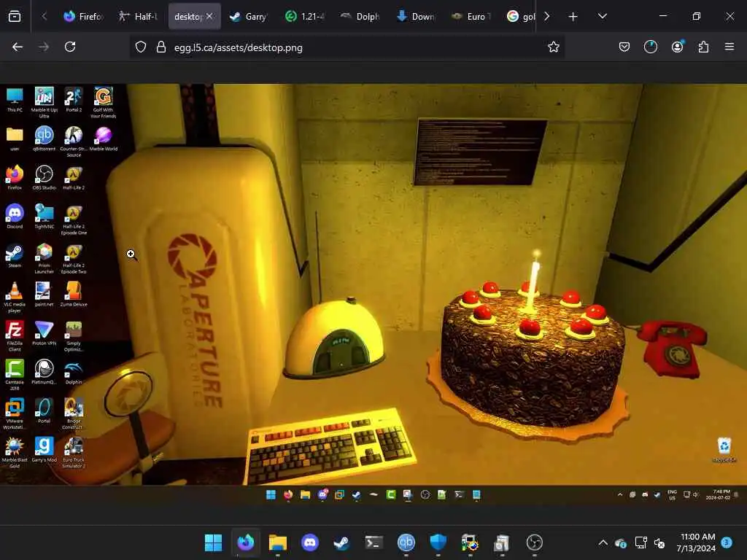This screenshot has height=560, width=747.
Task: Open File Explorer from the taskbar
Action: (277, 542)
